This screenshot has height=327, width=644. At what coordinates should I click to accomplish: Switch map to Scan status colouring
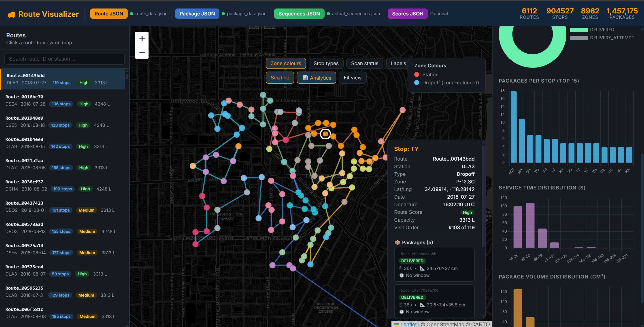point(364,63)
